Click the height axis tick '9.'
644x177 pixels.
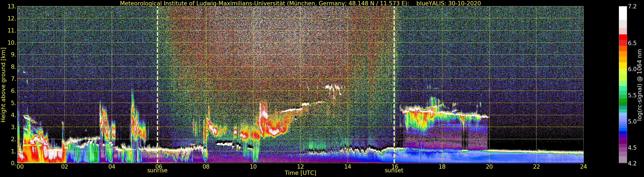14,55
